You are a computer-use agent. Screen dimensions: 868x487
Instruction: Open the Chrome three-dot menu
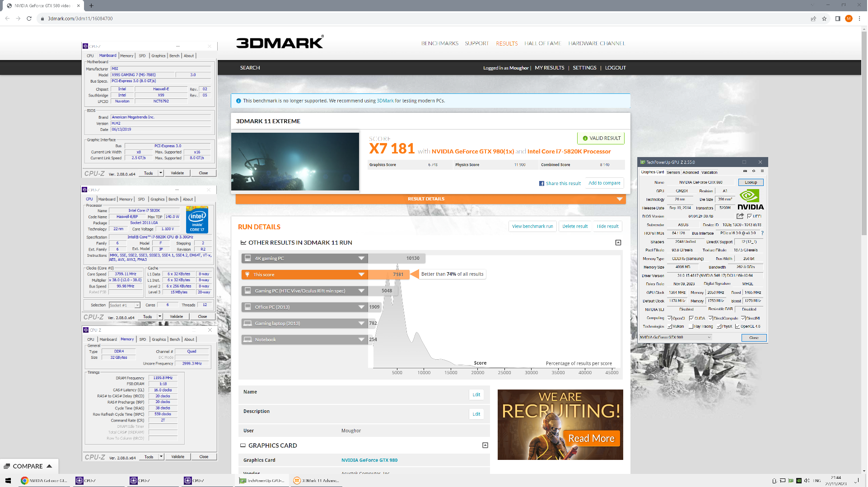click(860, 19)
